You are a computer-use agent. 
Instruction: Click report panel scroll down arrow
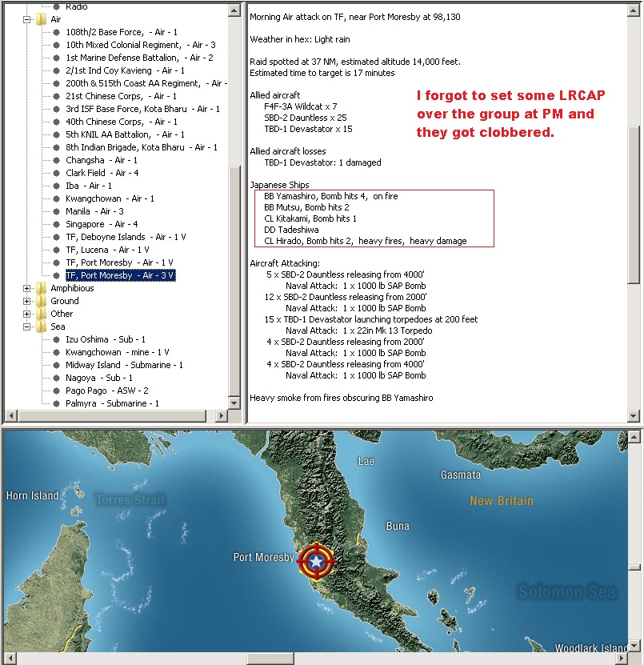pos(634,415)
